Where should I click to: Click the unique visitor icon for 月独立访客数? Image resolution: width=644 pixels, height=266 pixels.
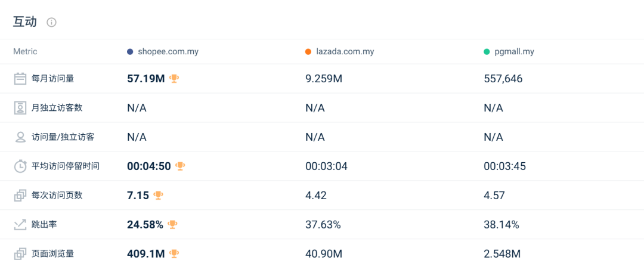pyautogui.click(x=20, y=108)
